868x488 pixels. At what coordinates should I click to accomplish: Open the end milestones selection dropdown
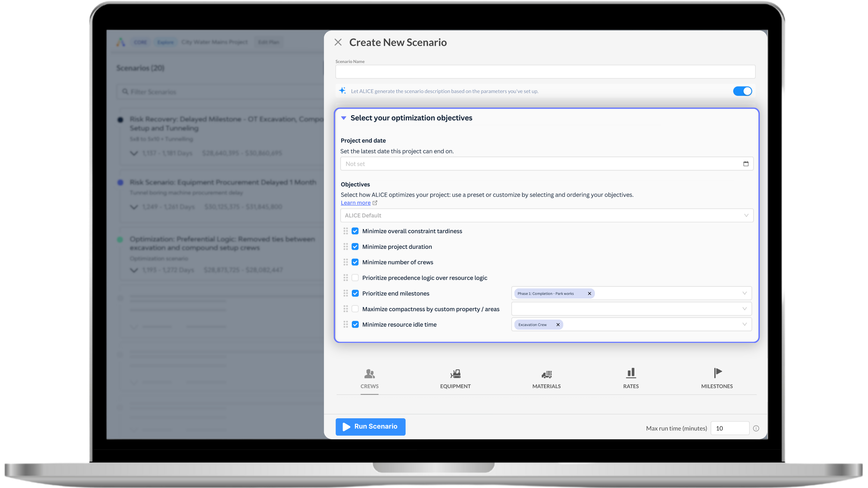point(744,293)
